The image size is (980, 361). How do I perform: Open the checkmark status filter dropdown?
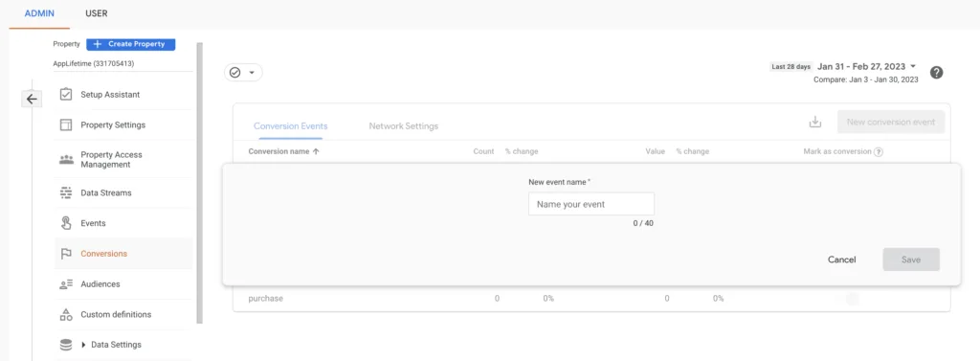pos(243,73)
